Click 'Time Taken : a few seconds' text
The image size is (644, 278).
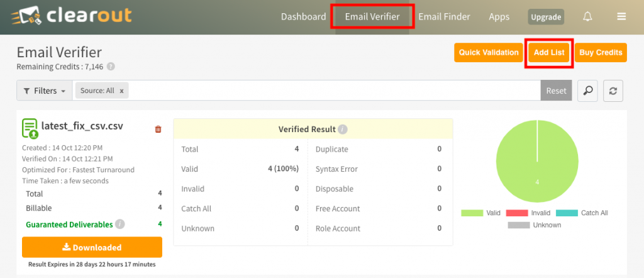(65, 181)
